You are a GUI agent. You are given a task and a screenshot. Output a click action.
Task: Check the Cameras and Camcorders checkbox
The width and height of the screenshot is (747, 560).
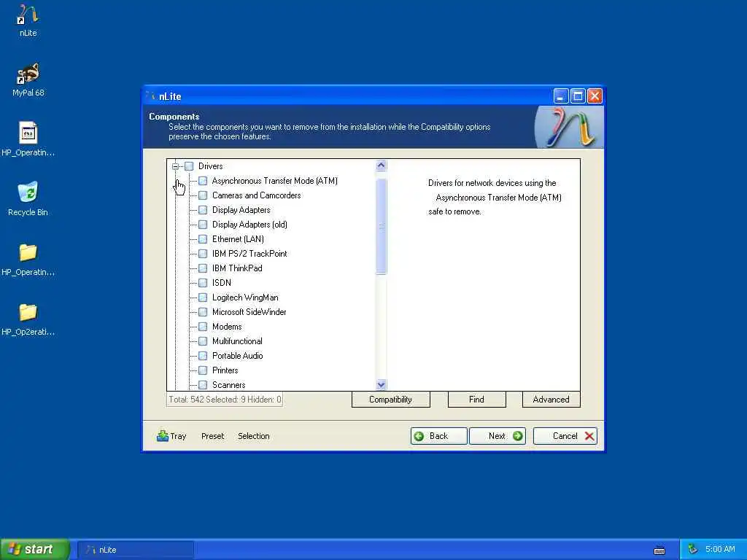203,195
